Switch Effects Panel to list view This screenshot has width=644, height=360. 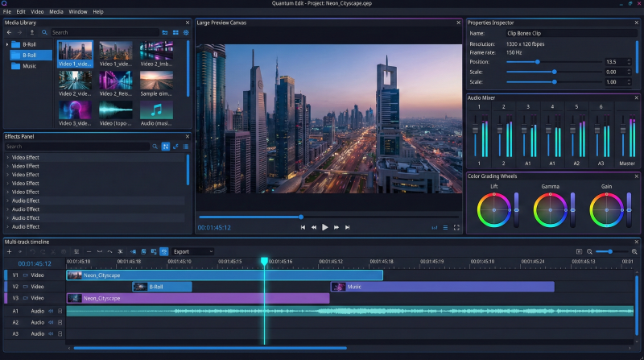[x=186, y=147]
